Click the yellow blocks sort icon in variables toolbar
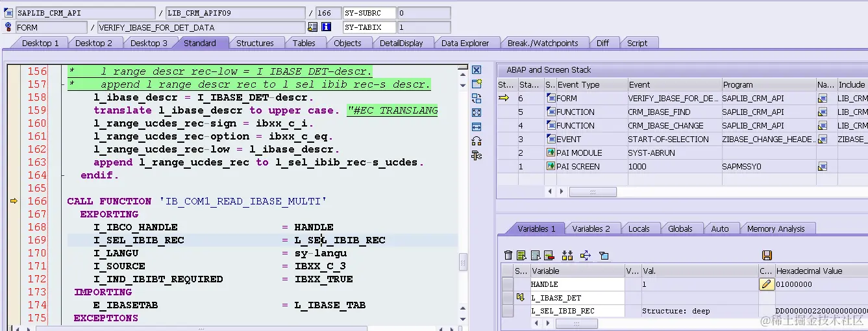The height and width of the screenshot is (331, 868). tap(567, 256)
